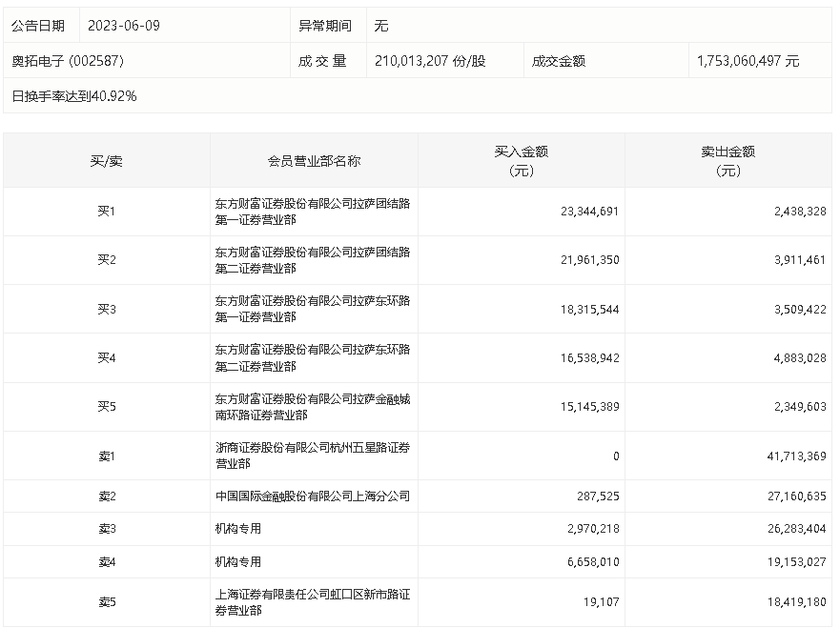This screenshot has width=840, height=628.
Task: Click sell amount 3,509,422
Action: point(800,310)
